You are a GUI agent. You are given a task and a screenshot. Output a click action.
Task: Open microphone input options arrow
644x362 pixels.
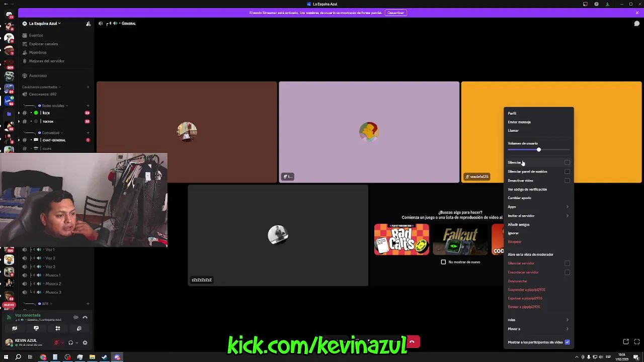coord(62,343)
